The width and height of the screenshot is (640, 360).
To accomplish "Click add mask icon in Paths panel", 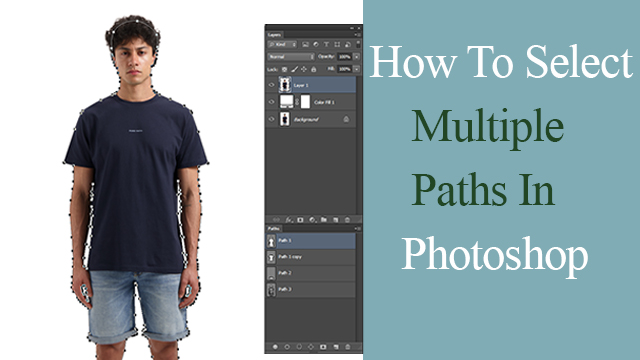I will [323, 347].
